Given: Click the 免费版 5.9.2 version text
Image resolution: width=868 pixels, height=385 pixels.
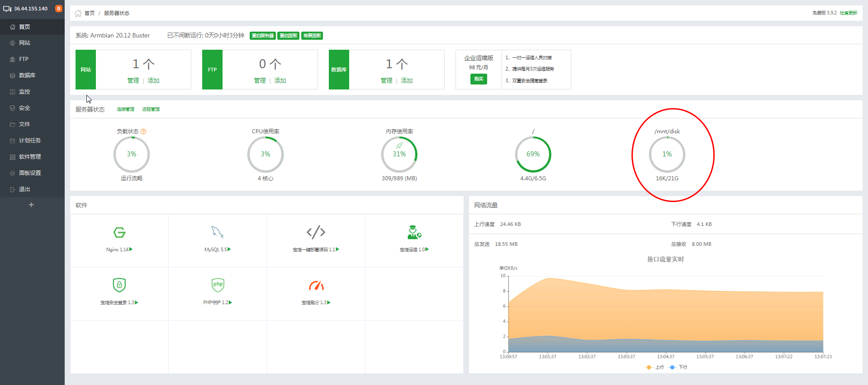Looking at the screenshot, I should point(824,13).
